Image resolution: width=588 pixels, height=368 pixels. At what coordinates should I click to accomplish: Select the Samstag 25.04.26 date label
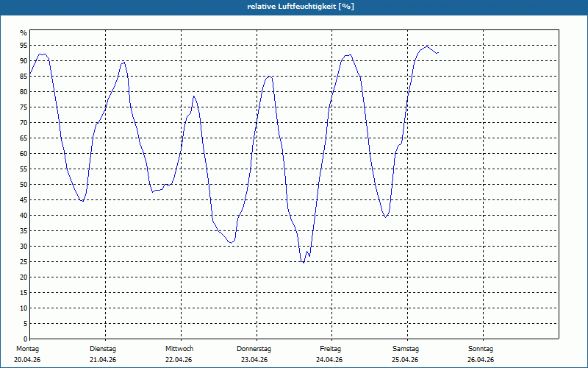(406, 354)
